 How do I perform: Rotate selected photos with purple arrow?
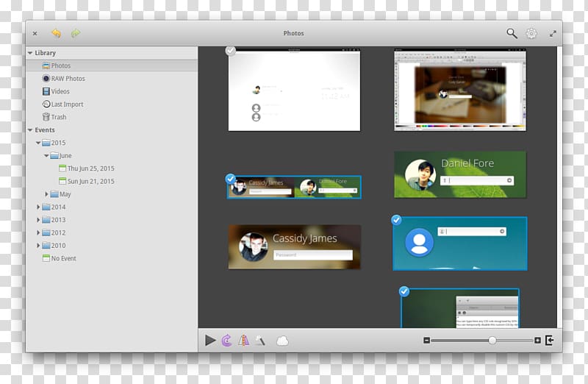[x=226, y=341]
